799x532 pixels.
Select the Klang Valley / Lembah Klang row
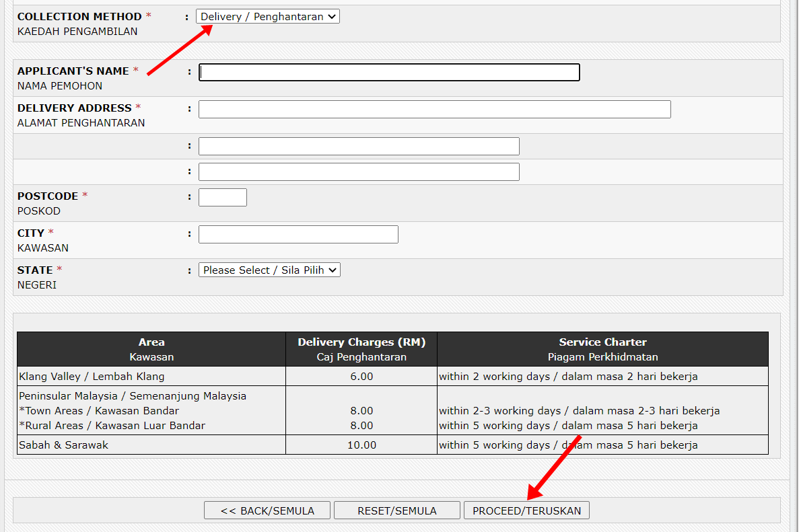[92, 377]
